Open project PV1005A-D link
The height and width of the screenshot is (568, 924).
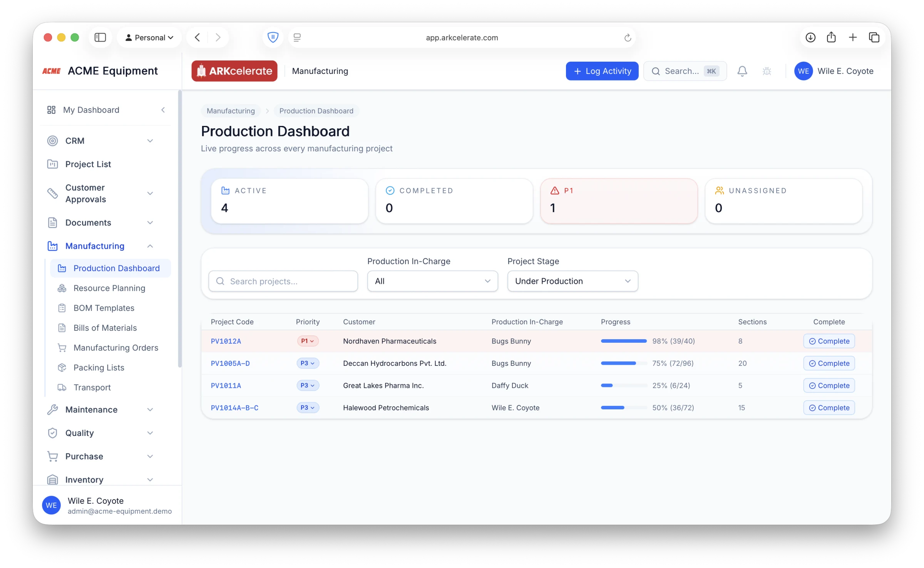point(230,363)
